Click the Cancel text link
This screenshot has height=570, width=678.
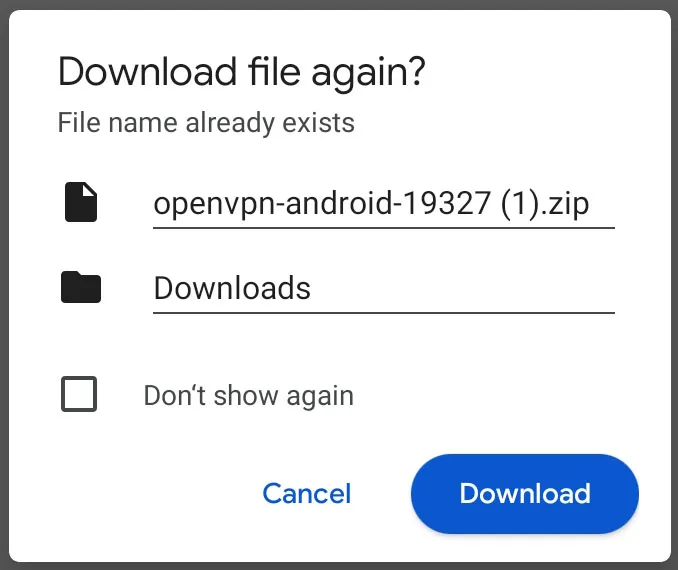tap(307, 493)
